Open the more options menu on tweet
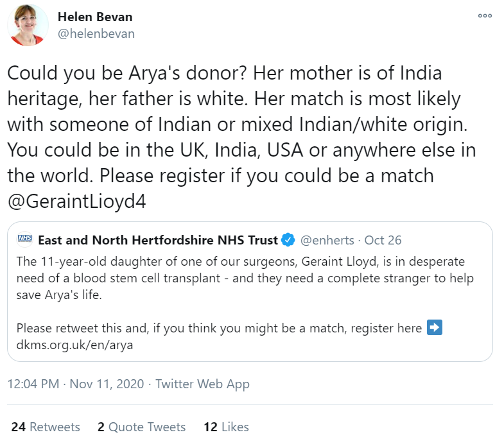The image size is (504, 437). 484,16
